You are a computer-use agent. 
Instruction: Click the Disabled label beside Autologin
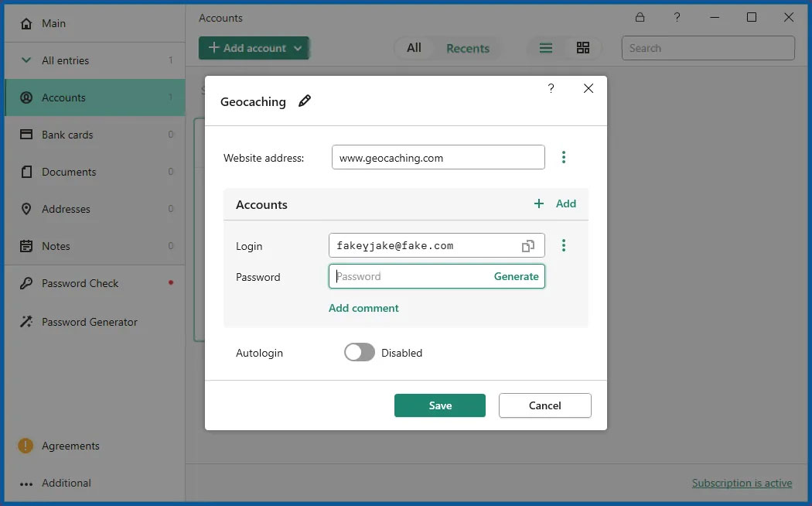402,353
